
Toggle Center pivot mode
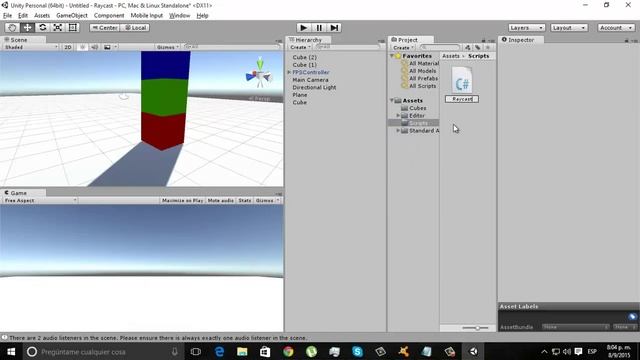[x=104, y=28]
